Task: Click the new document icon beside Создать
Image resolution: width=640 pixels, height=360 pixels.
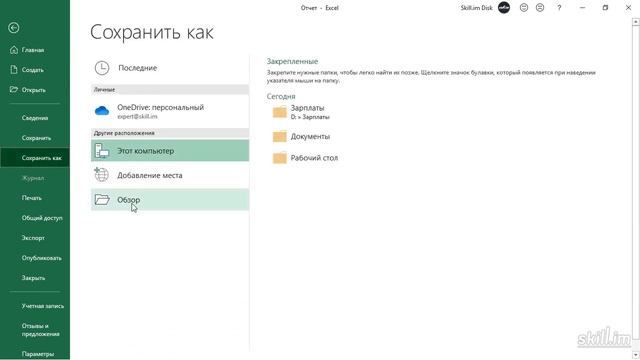Action: [14, 70]
